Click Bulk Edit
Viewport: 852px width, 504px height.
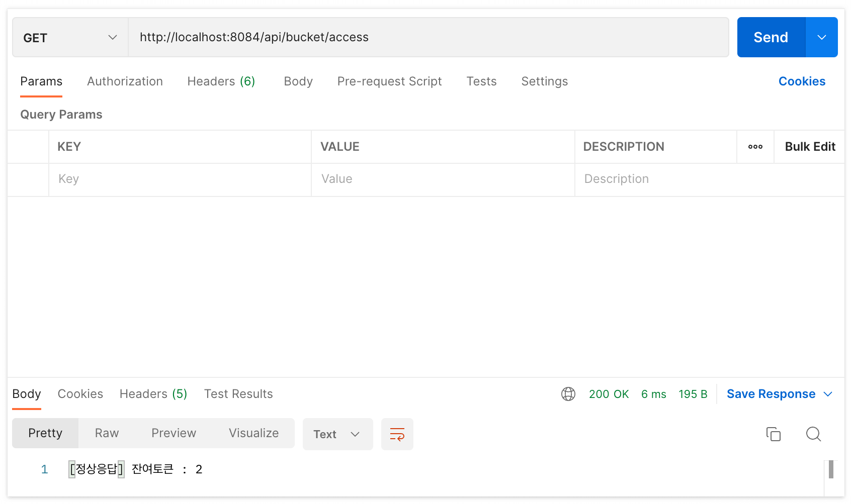[810, 147]
